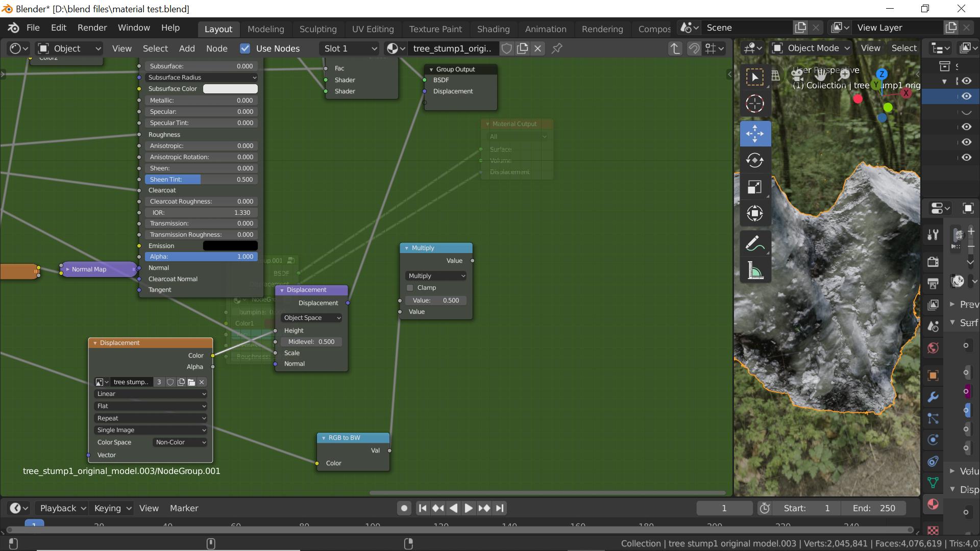The width and height of the screenshot is (980, 551).
Task: Switch to the Shading workspace tab
Action: pos(493,29)
